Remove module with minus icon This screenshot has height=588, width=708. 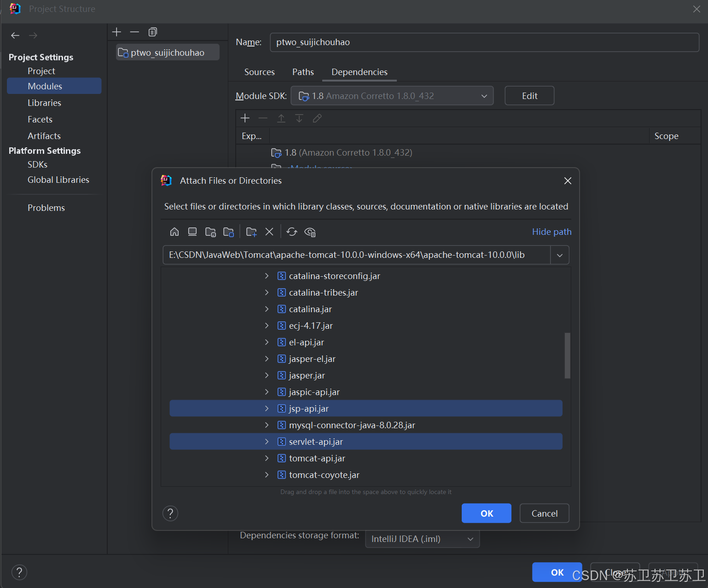pyautogui.click(x=134, y=32)
